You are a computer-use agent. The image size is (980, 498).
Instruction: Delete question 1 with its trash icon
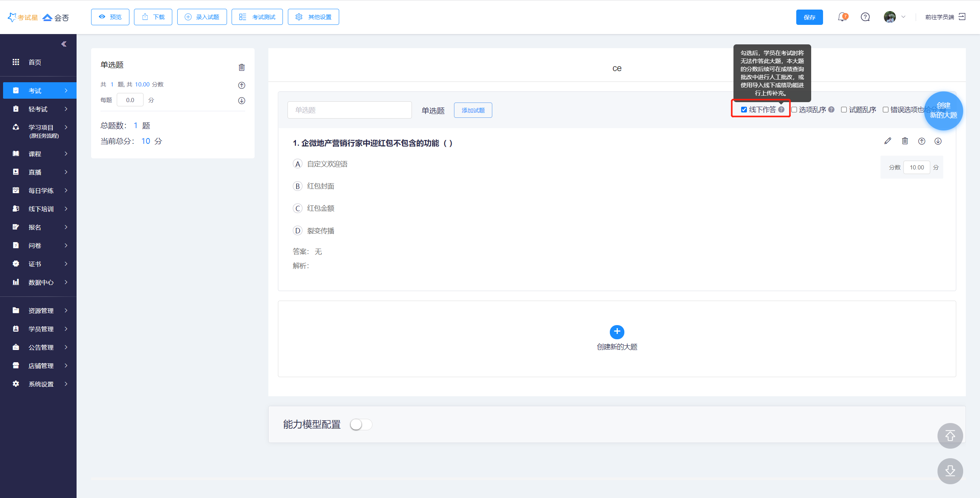(905, 141)
